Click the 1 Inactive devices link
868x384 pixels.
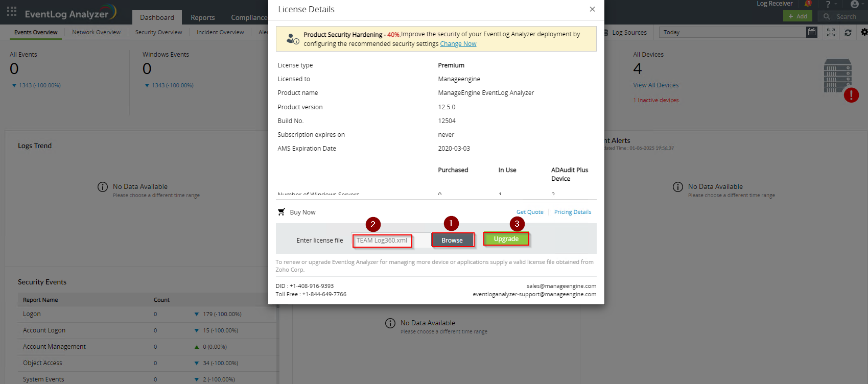(656, 100)
